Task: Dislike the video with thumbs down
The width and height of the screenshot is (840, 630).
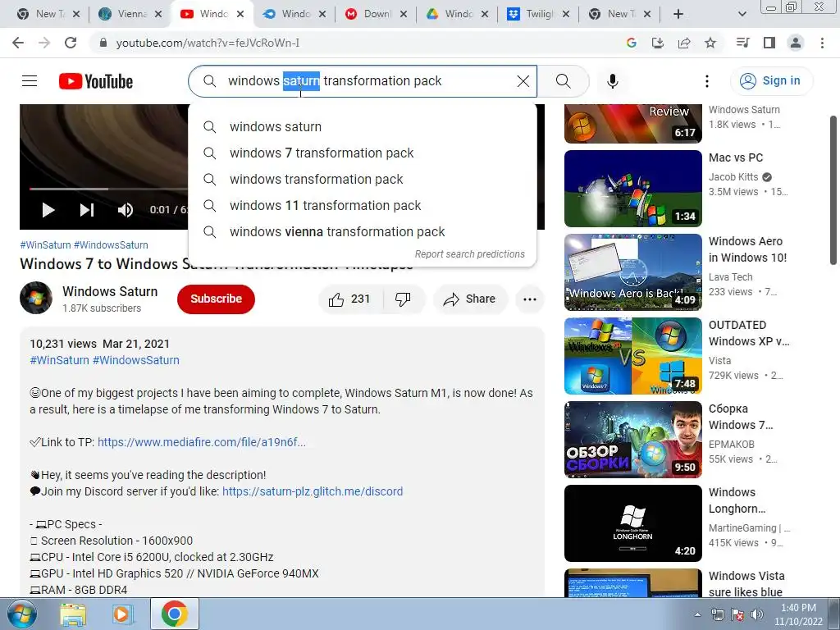Action: point(404,299)
